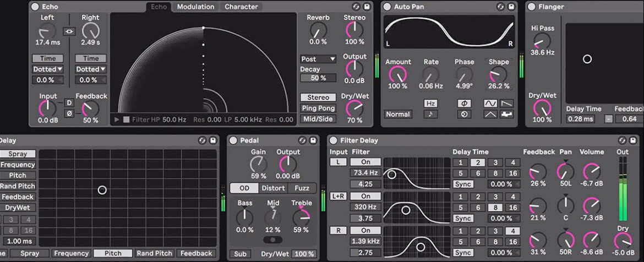Screen dimensions: 644x262
Task: Toggle the Echo device power button
Action: pyautogui.click(x=35, y=7)
